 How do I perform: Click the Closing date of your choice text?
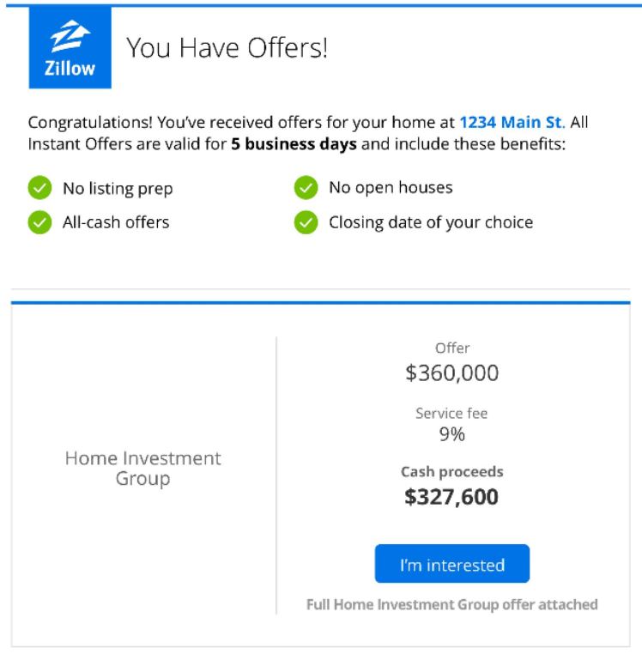pyautogui.click(x=431, y=223)
